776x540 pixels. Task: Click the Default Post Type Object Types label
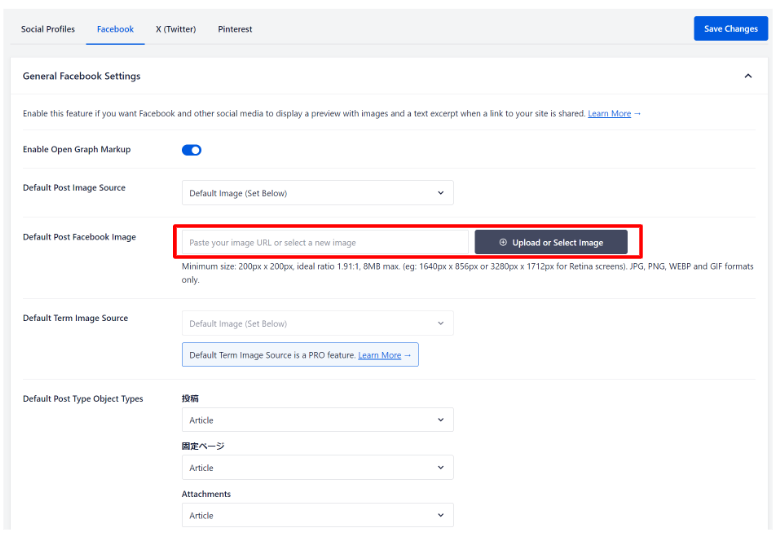[x=83, y=399]
